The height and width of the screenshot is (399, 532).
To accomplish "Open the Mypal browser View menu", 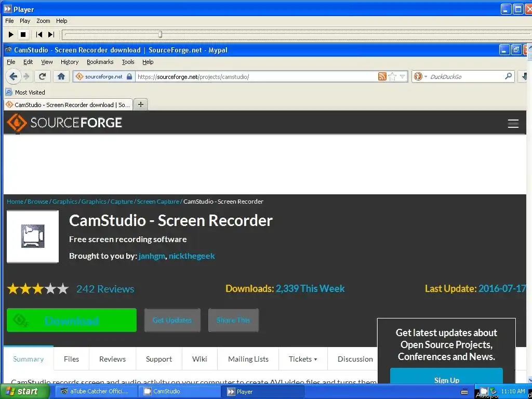I will [x=47, y=62].
